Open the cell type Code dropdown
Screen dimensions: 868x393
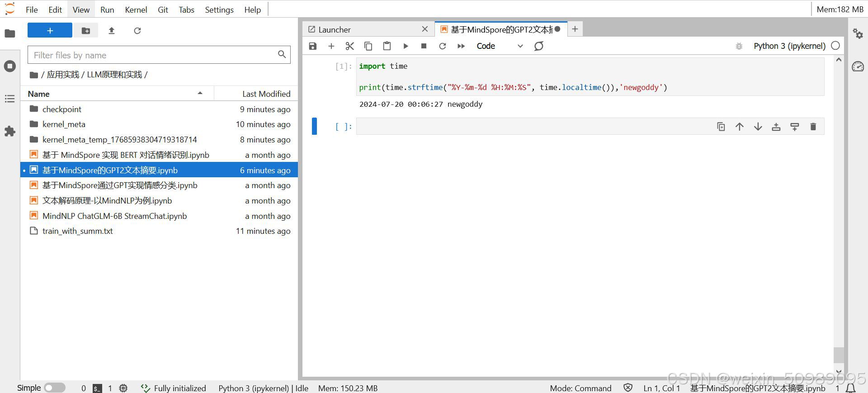pos(500,46)
